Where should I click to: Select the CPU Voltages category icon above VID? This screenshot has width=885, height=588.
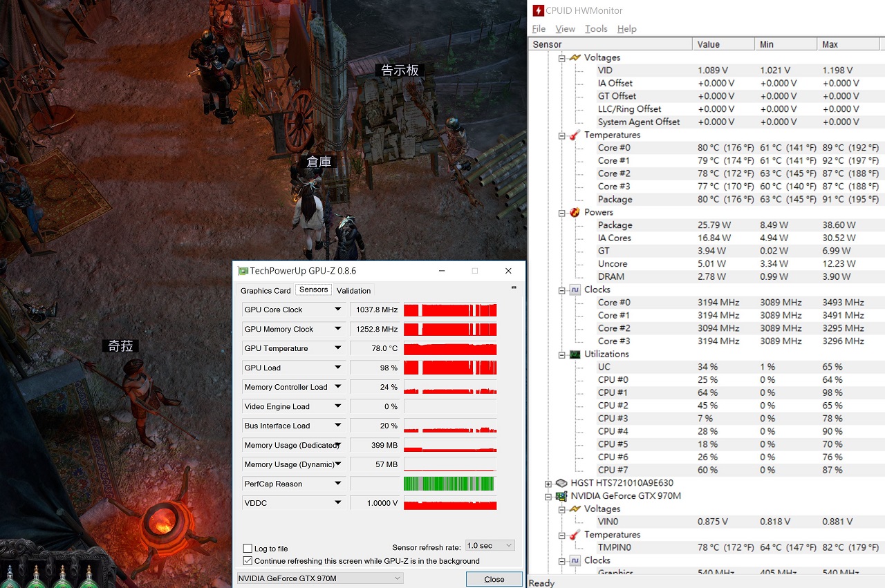(575, 57)
